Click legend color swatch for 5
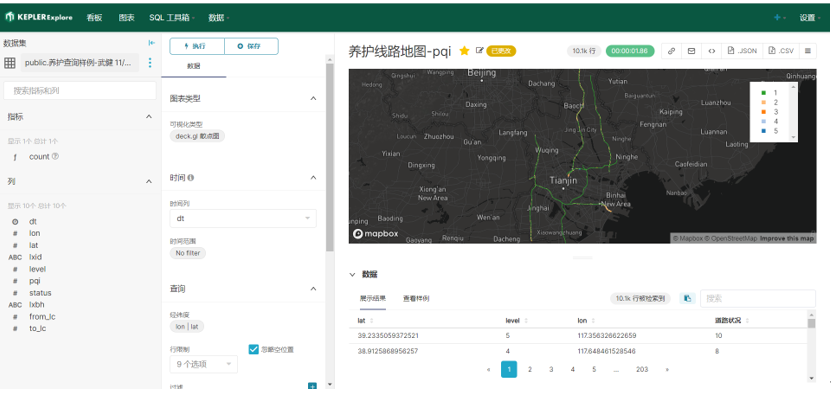 tap(763, 131)
